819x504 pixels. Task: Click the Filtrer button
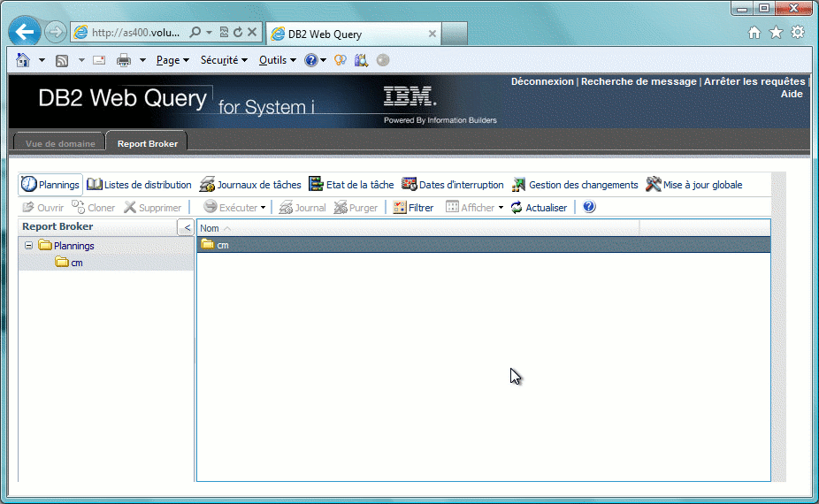413,208
